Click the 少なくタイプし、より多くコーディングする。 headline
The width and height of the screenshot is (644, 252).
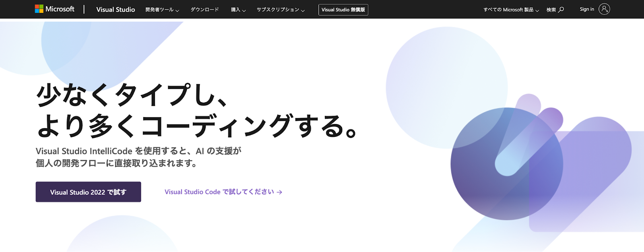click(x=197, y=111)
